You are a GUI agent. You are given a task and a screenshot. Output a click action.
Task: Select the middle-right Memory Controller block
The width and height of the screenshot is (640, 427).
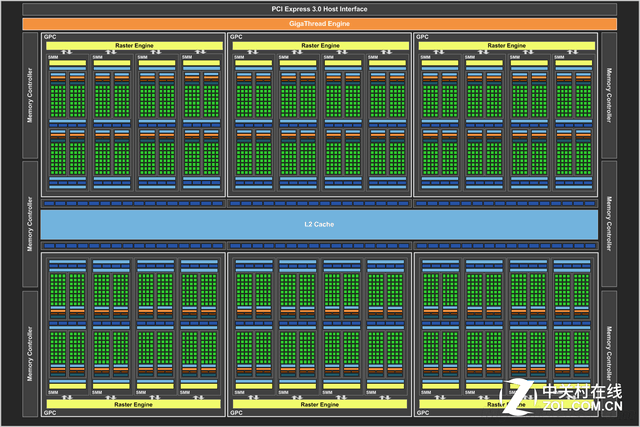(x=609, y=224)
